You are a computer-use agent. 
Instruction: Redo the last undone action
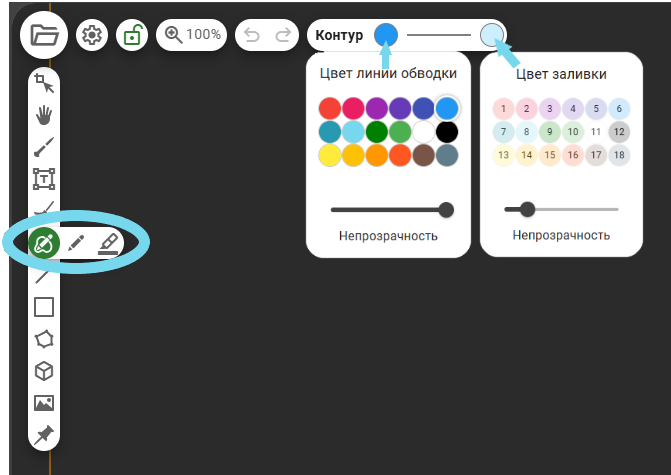[283, 35]
